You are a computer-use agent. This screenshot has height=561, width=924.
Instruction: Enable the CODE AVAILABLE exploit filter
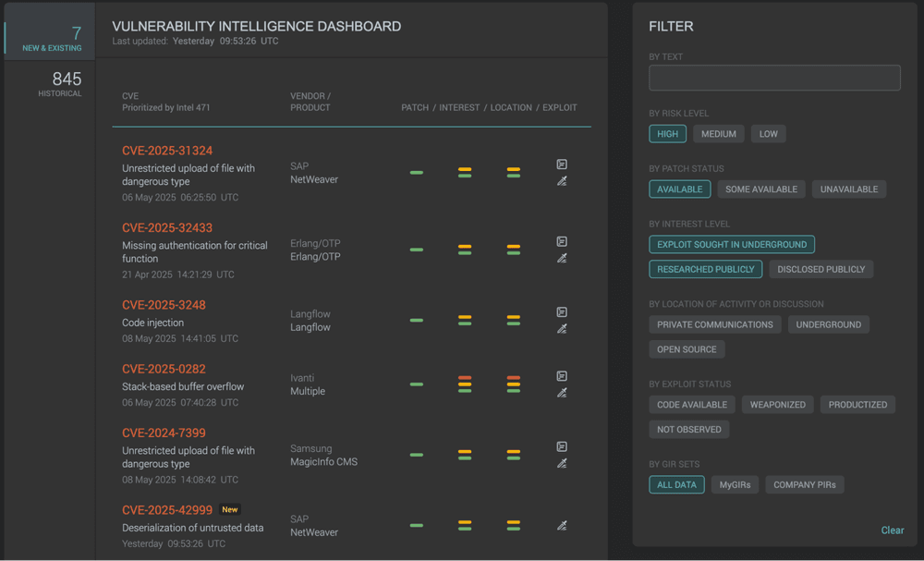[x=692, y=405]
